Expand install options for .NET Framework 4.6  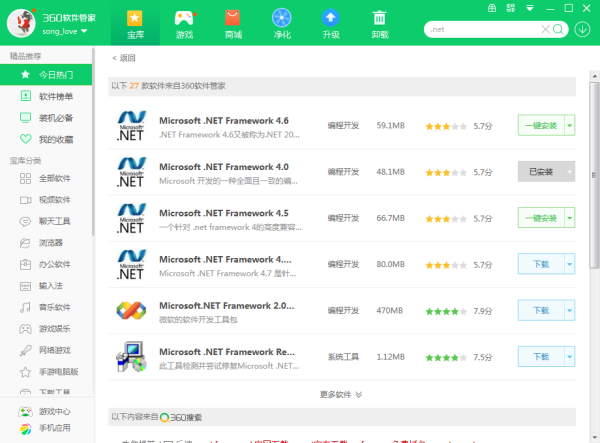coord(570,126)
